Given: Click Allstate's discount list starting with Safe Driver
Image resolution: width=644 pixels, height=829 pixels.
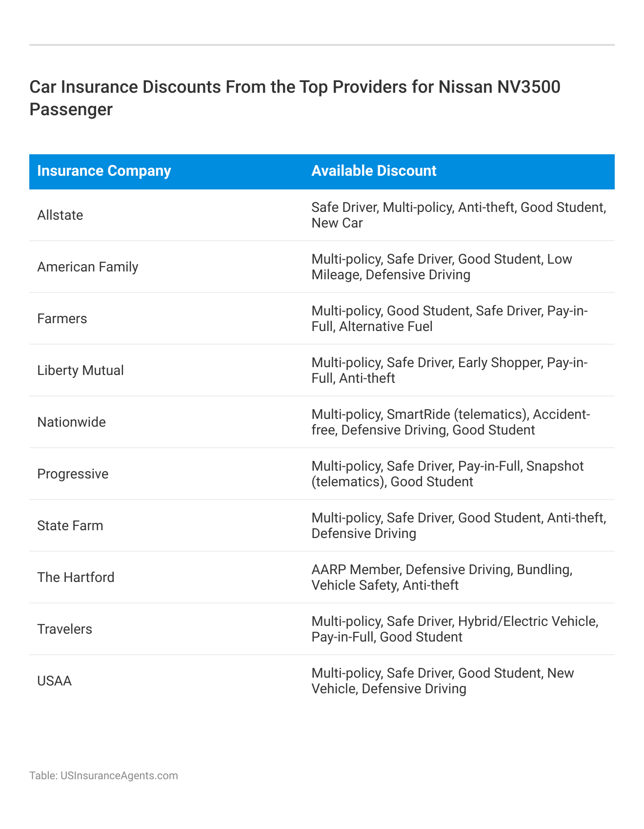Looking at the screenshot, I should pyautogui.click(x=459, y=215).
